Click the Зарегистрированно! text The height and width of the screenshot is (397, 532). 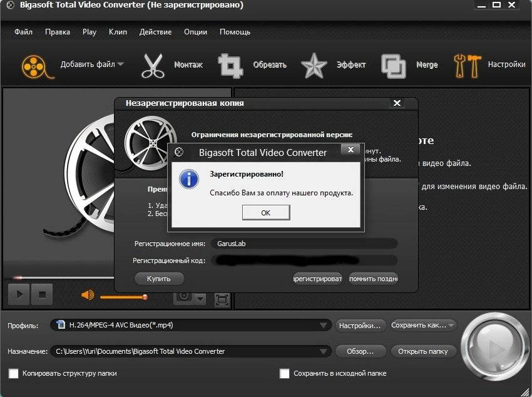point(247,174)
